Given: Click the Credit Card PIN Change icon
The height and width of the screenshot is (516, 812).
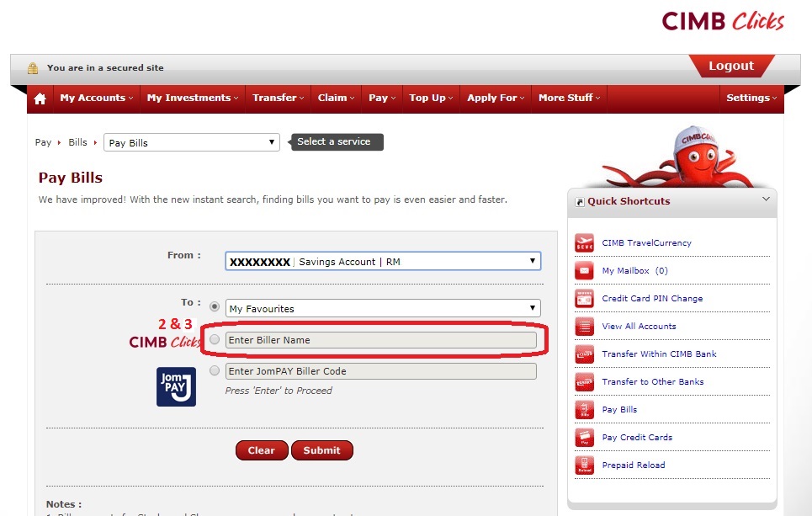Looking at the screenshot, I should (584, 299).
